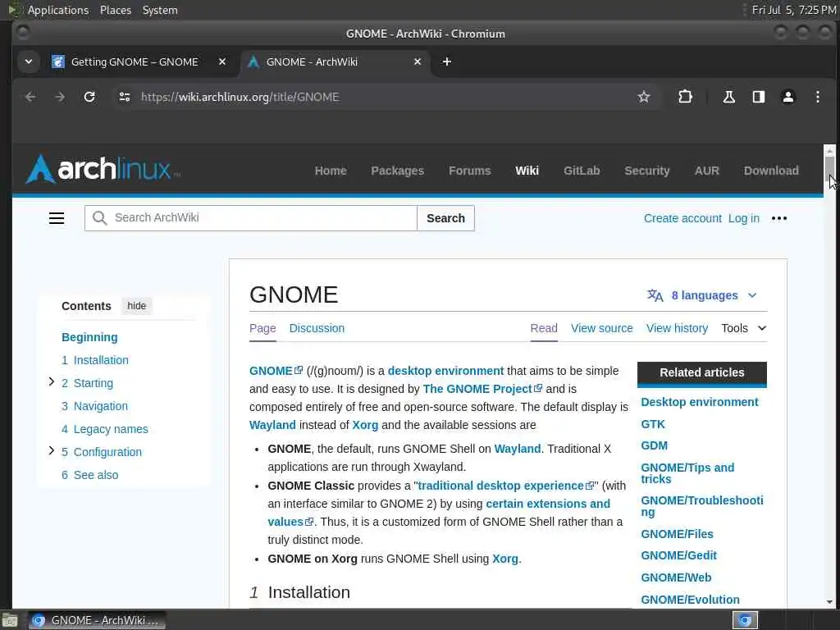The width and height of the screenshot is (840, 630).
Task: Close the GNOME - ArchWiki tab
Action: click(x=418, y=62)
